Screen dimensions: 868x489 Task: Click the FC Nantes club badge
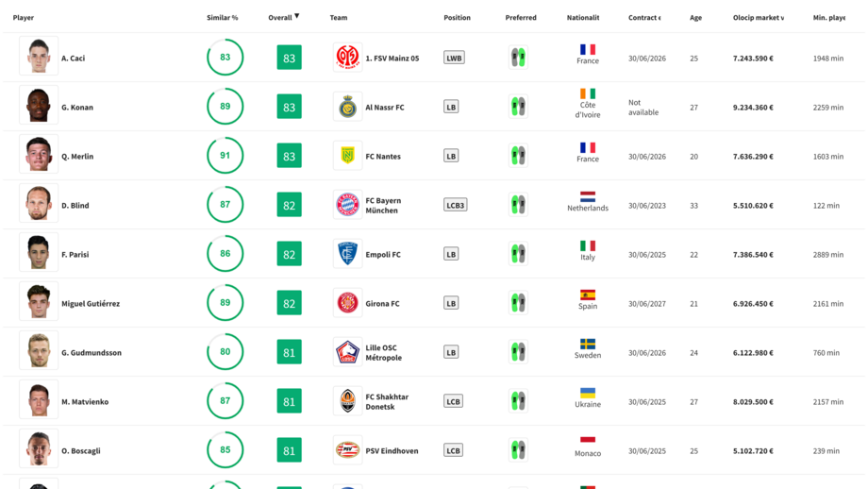click(x=347, y=156)
